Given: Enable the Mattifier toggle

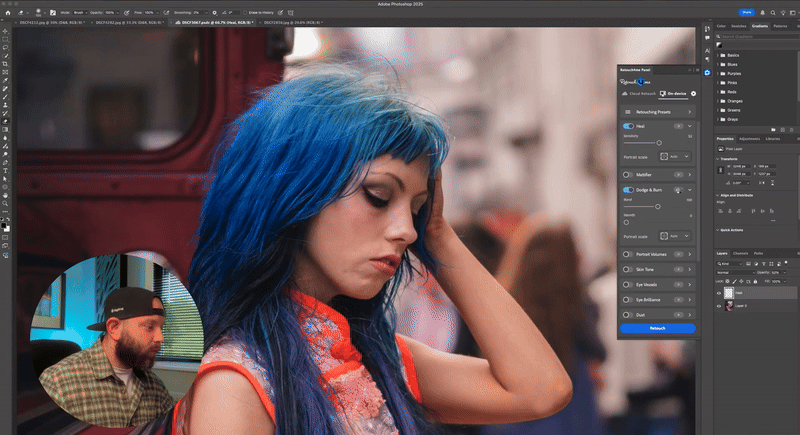Looking at the screenshot, I should click(x=627, y=175).
